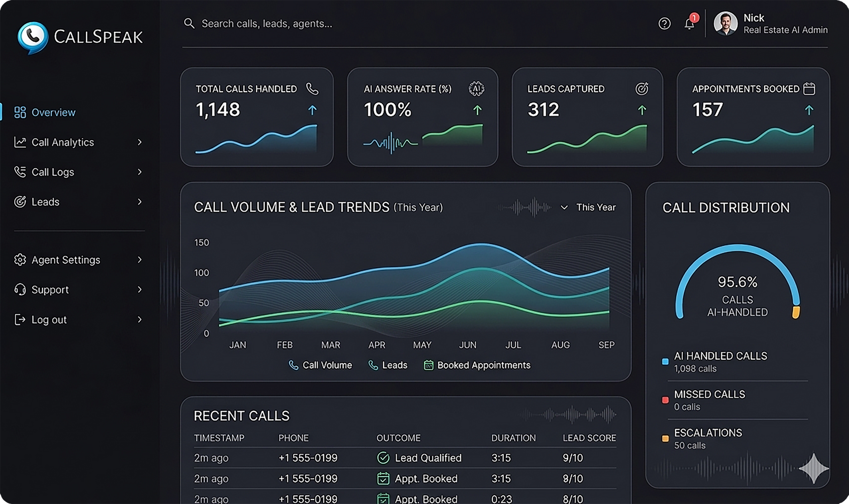Screen dimensions: 849x504
Task: Click the AI badge icon on Answer Rate card
Action: click(476, 89)
